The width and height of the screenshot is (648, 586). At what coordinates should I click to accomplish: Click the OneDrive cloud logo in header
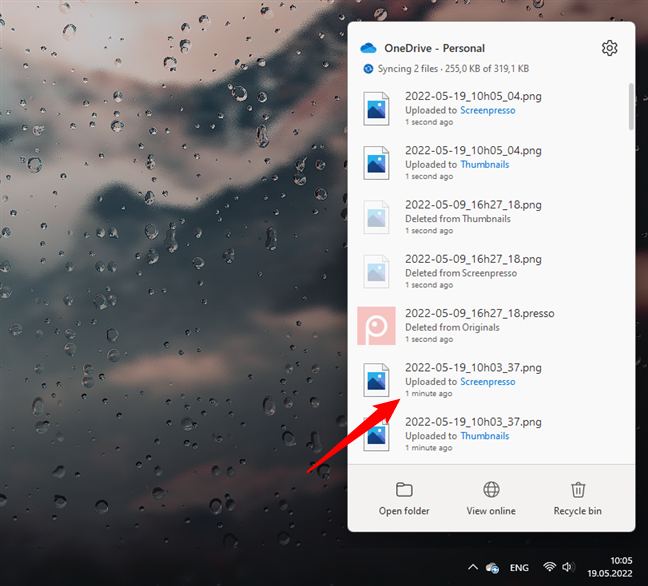tap(368, 48)
